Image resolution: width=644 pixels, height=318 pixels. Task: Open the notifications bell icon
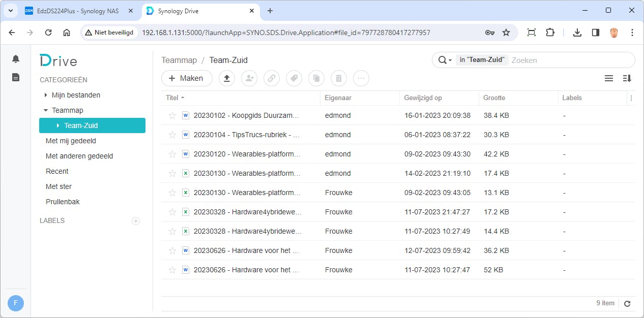[x=16, y=59]
